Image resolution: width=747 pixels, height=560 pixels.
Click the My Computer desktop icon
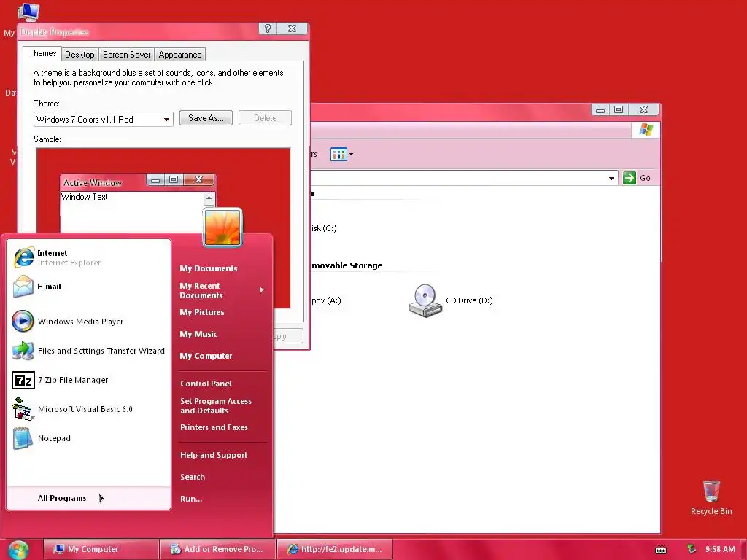pos(28,12)
